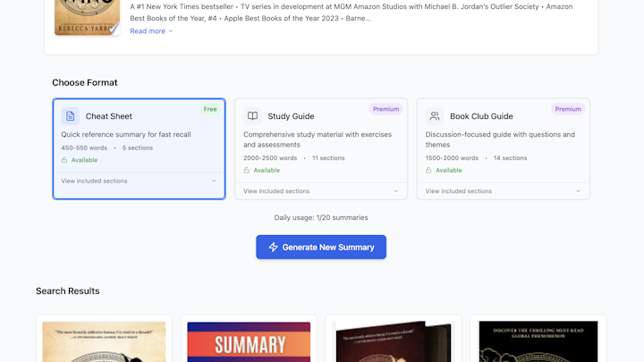Click the lock icon beside Cheat Sheet Available

pos(64,160)
